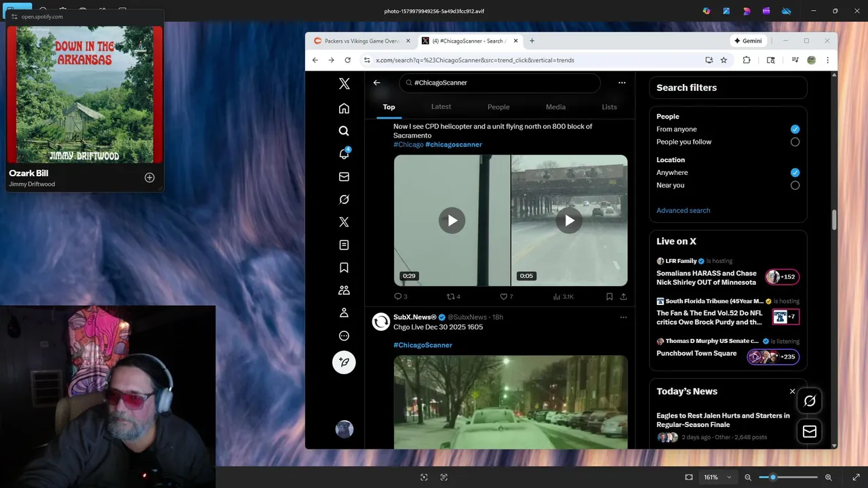Open X direct messages envelope in sidebar
Image resolution: width=868 pixels, height=488 pixels.
pos(344,177)
